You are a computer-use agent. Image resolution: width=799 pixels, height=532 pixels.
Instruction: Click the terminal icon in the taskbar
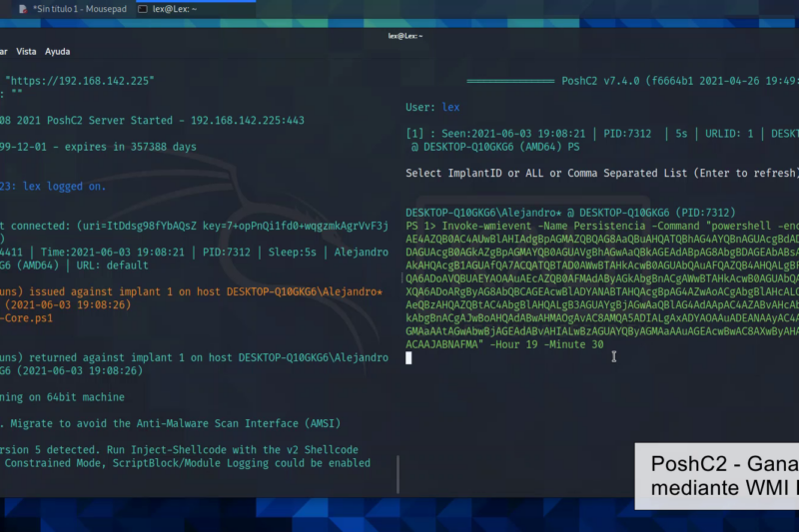(143, 9)
